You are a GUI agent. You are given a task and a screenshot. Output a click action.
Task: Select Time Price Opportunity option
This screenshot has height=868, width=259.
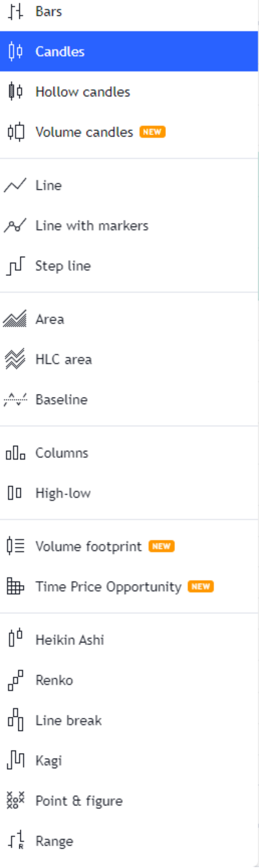(x=108, y=587)
